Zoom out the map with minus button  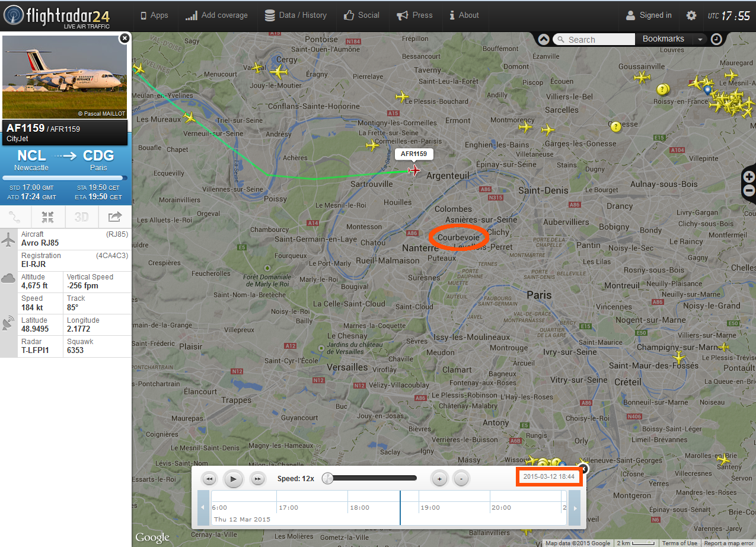pyautogui.click(x=749, y=190)
